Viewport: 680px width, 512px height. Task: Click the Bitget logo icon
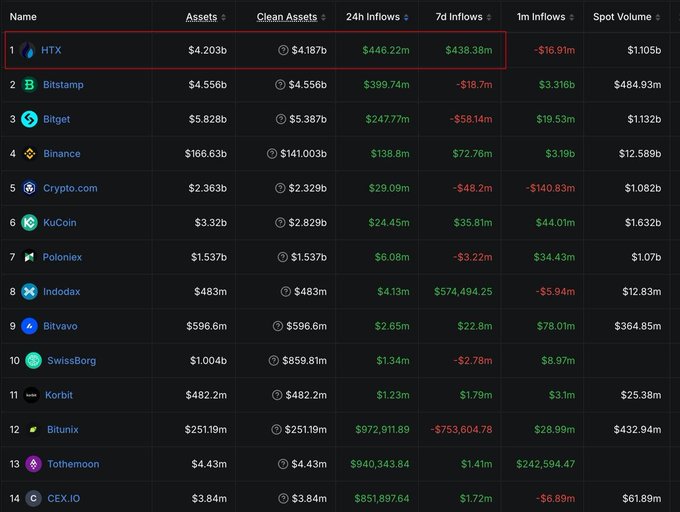point(29,119)
